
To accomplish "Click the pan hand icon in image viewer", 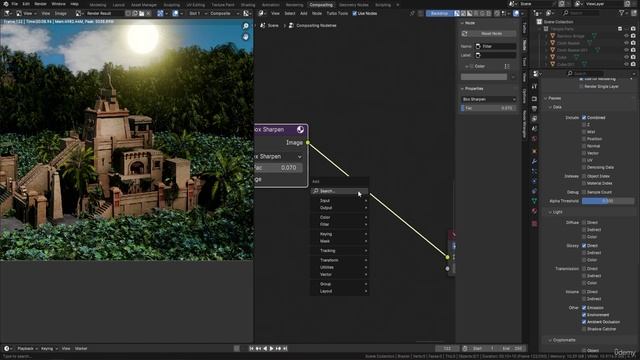I will click(246, 37).
